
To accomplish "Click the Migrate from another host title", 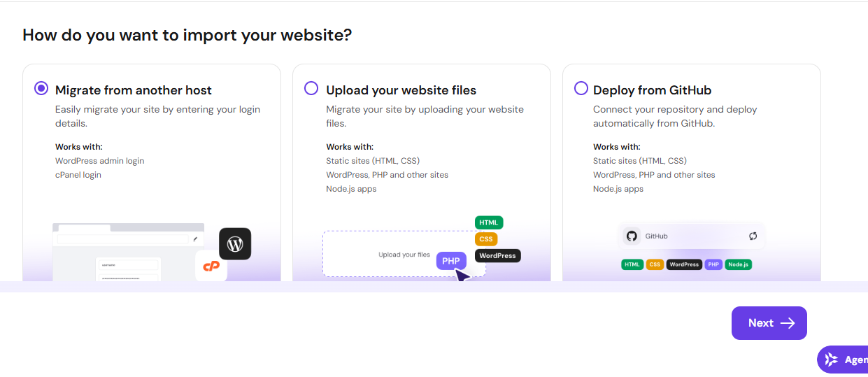I will 134,90.
